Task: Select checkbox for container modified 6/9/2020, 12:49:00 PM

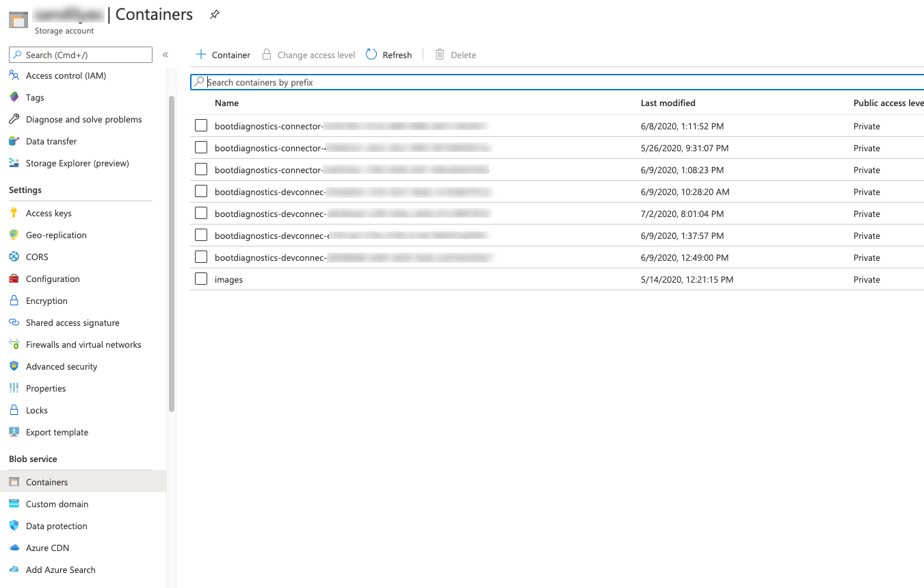Action: [200, 257]
